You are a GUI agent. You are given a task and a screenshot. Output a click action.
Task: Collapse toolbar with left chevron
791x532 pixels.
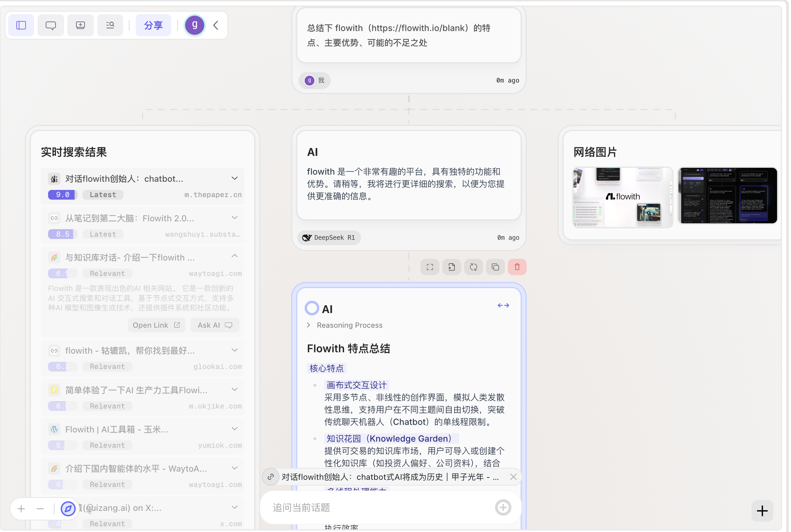216,25
